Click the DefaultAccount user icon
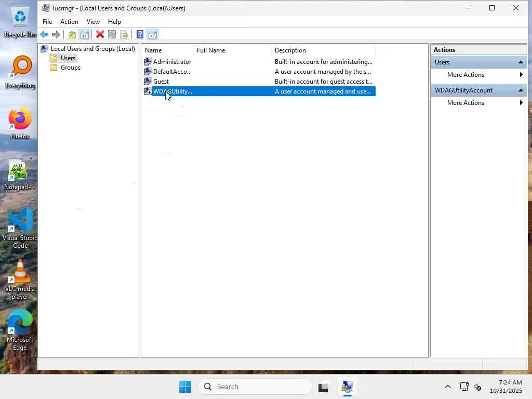The height and width of the screenshot is (399, 532). tap(148, 71)
